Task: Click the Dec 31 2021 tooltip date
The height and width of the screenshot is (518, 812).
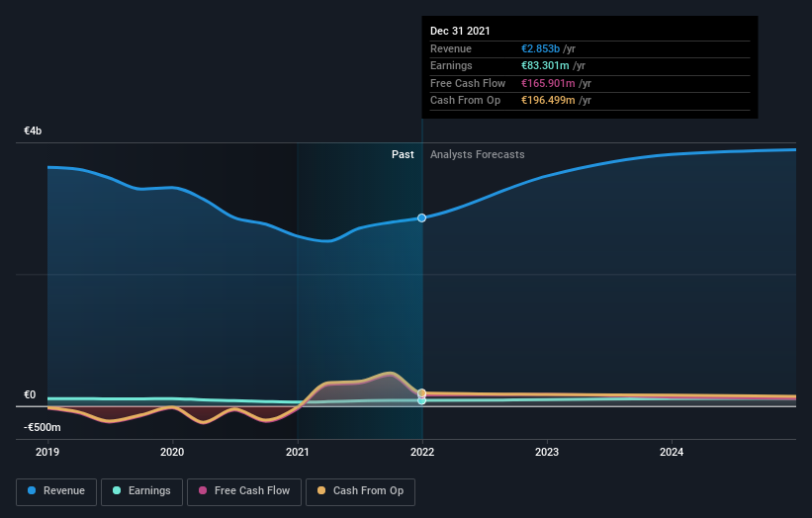Action: click(x=460, y=31)
